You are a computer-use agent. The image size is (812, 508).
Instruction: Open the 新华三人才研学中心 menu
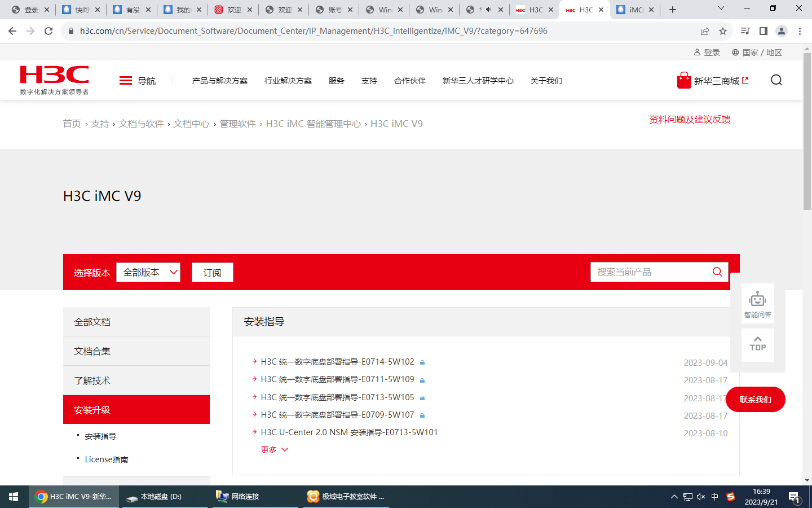pyautogui.click(x=478, y=81)
